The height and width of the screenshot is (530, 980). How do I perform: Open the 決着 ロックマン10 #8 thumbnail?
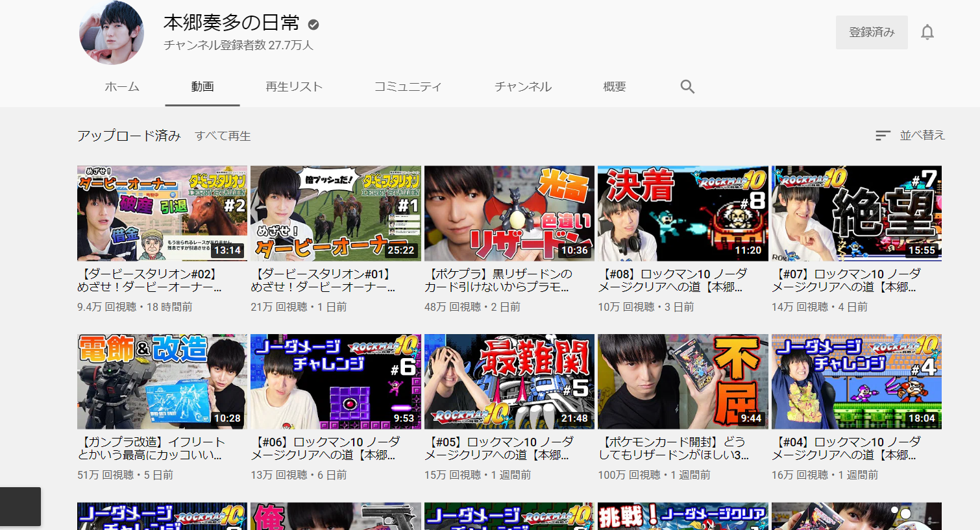[x=683, y=213]
